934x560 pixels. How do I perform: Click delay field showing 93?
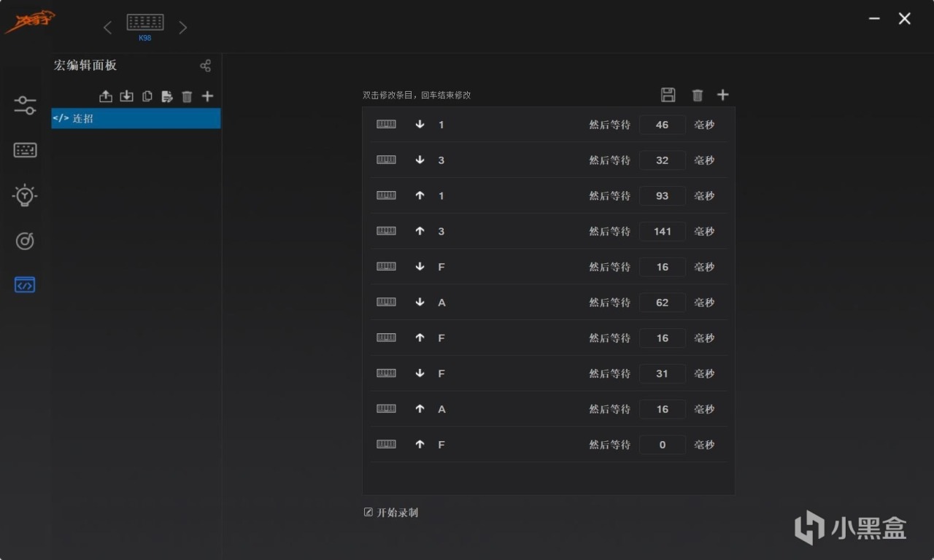663,195
